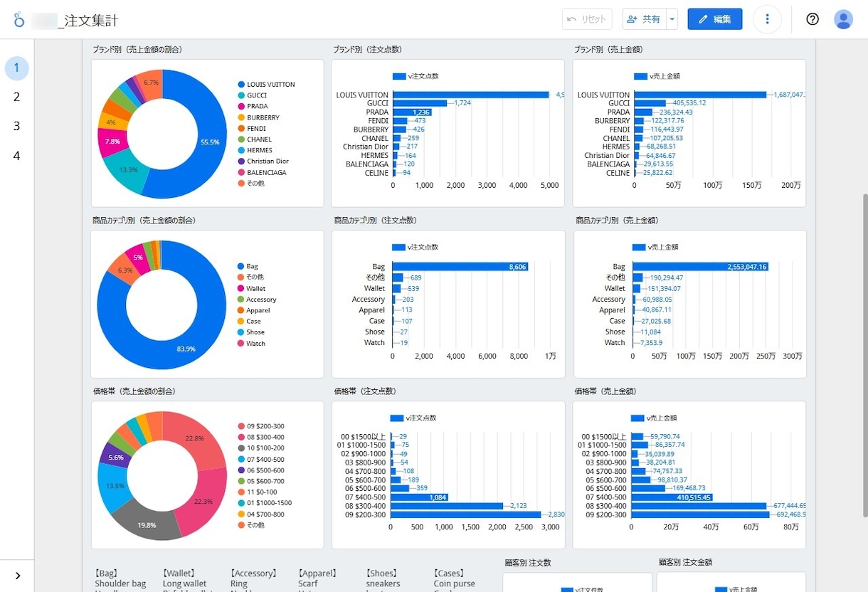
Task: Click the vertical scrollbar thumb
Action: pos(865,355)
